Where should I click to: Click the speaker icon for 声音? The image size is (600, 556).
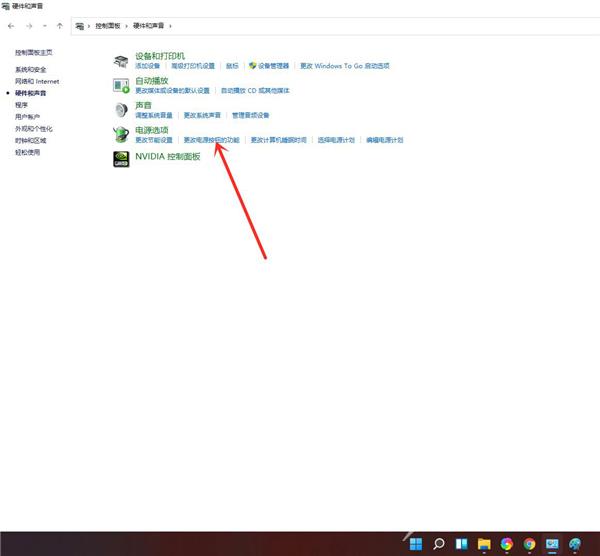[x=121, y=110]
